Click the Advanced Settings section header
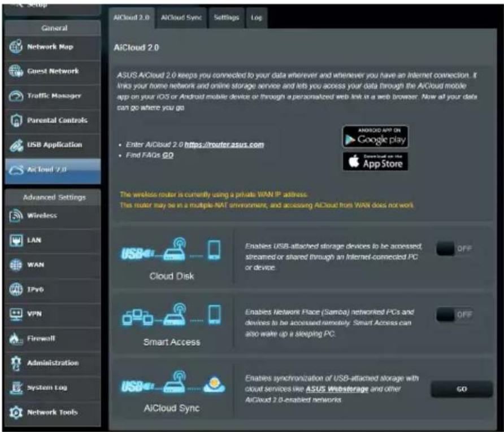 tap(53, 197)
